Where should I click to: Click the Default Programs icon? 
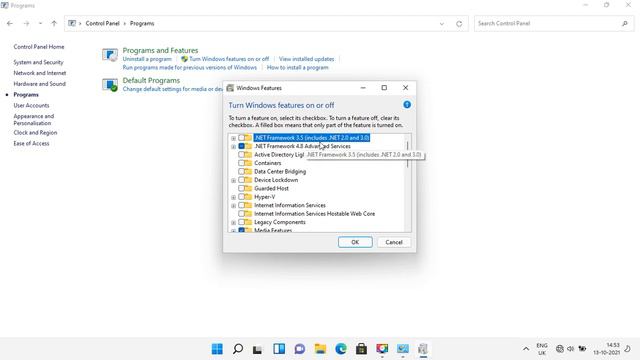click(x=110, y=84)
